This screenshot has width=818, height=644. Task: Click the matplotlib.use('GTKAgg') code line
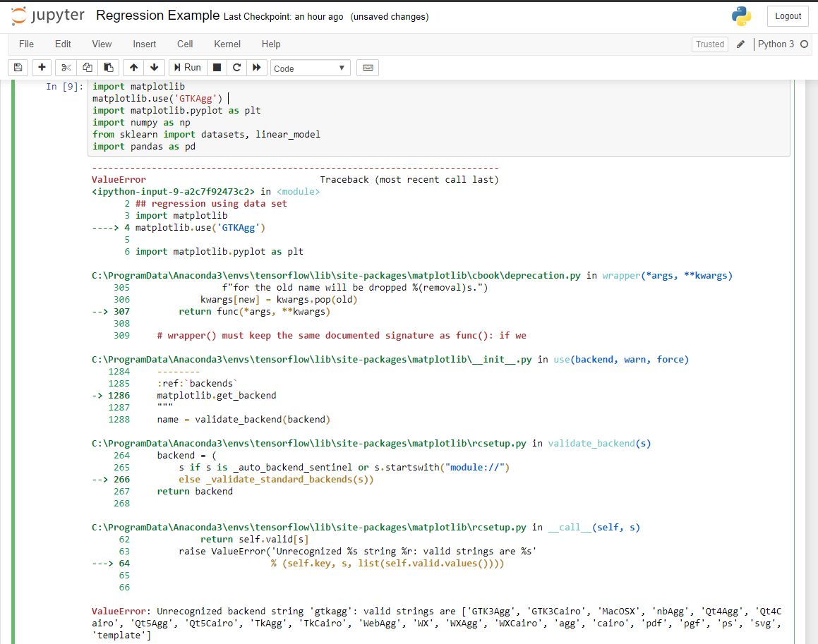pyautogui.click(x=157, y=99)
